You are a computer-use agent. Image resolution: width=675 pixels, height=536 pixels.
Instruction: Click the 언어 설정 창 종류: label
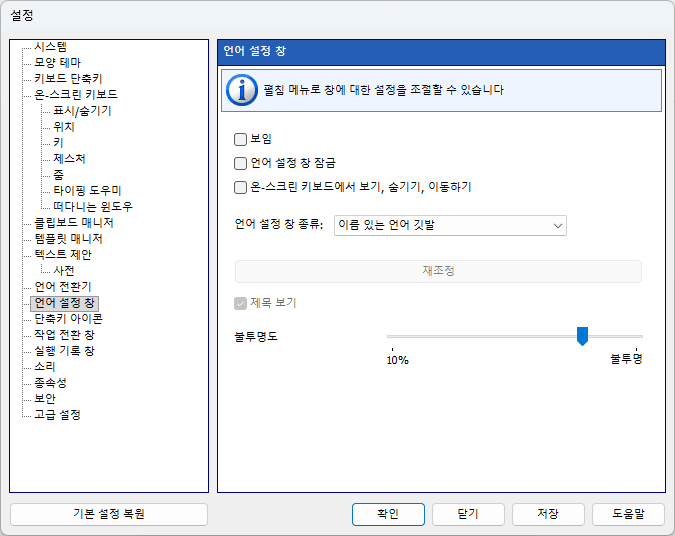(x=279, y=224)
